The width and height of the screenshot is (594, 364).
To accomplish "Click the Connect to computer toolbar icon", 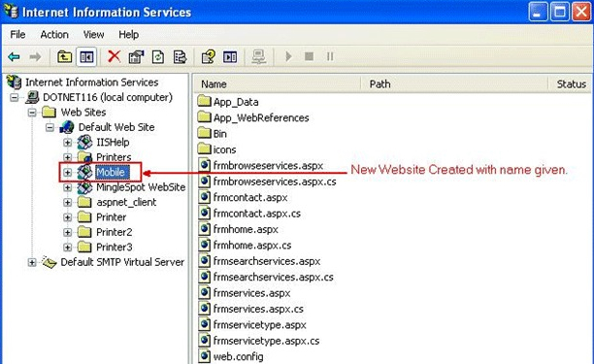I will point(259,57).
